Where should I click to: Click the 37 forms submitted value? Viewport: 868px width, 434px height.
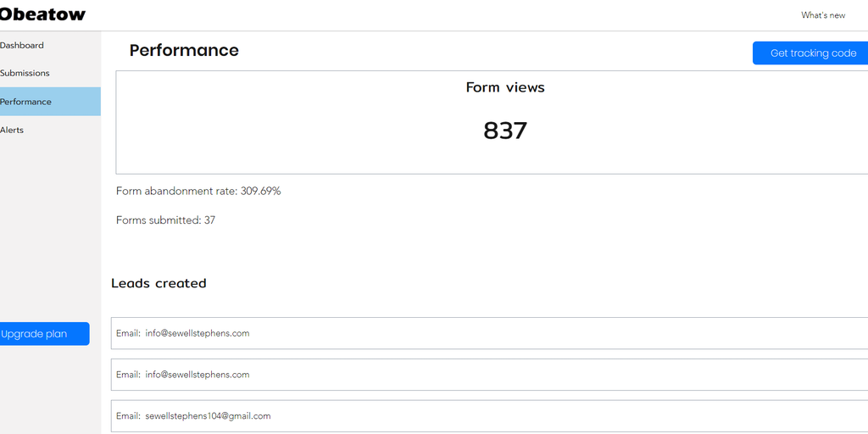210,220
